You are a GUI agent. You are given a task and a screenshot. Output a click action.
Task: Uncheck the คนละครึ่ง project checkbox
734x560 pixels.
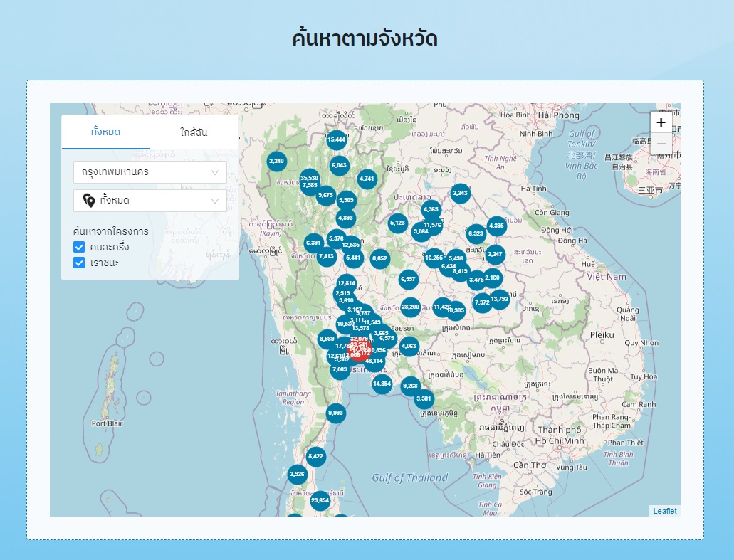click(x=79, y=247)
